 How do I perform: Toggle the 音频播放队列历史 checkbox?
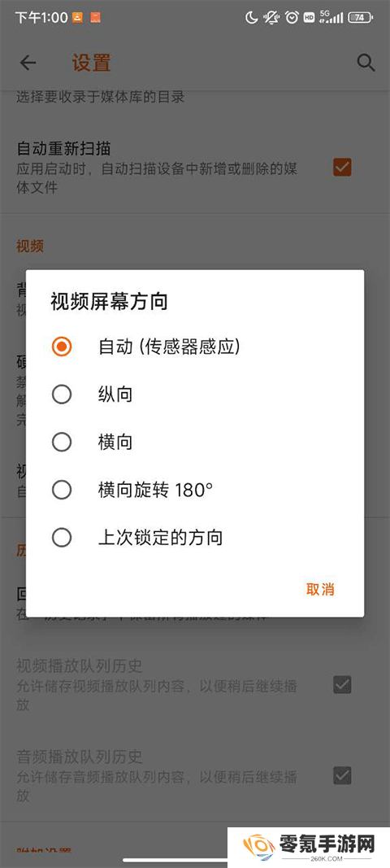tap(342, 775)
